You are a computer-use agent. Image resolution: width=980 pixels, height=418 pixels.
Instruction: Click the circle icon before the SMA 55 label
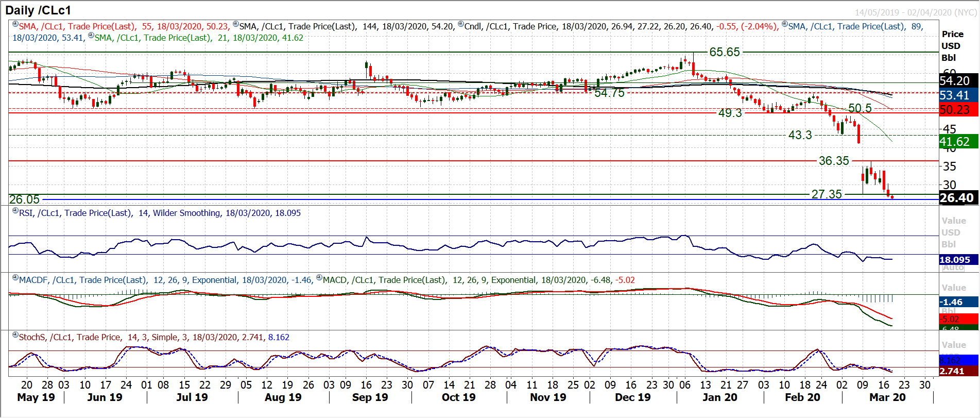[15, 24]
